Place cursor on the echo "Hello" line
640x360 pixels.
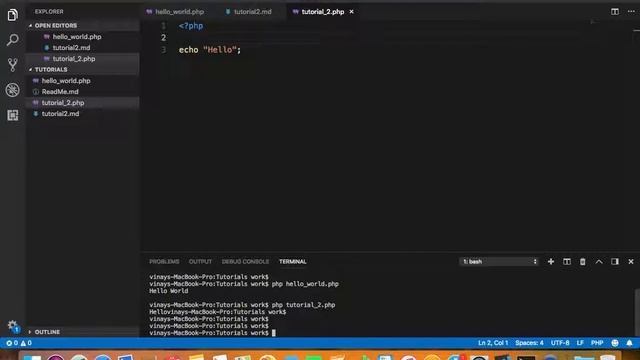pos(210,50)
